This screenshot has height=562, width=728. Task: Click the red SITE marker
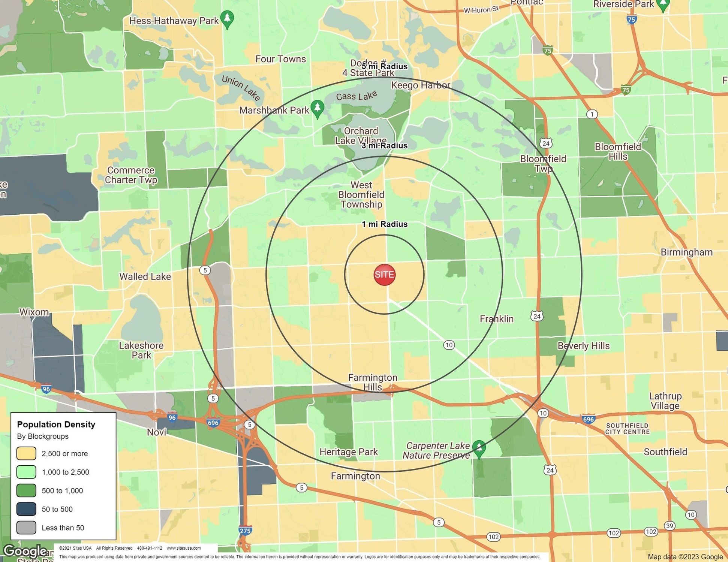(x=384, y=275)
